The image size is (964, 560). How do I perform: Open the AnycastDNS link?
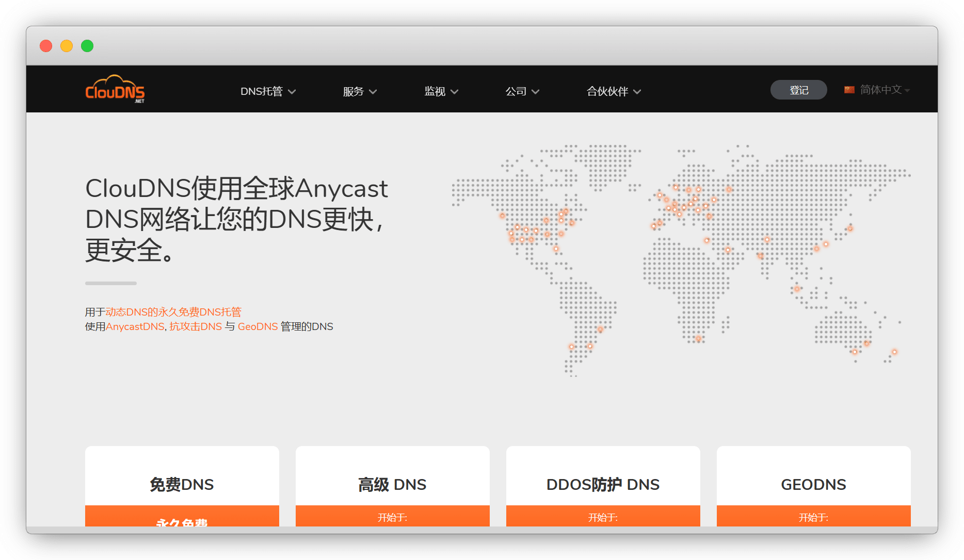(x=135, y=326)
